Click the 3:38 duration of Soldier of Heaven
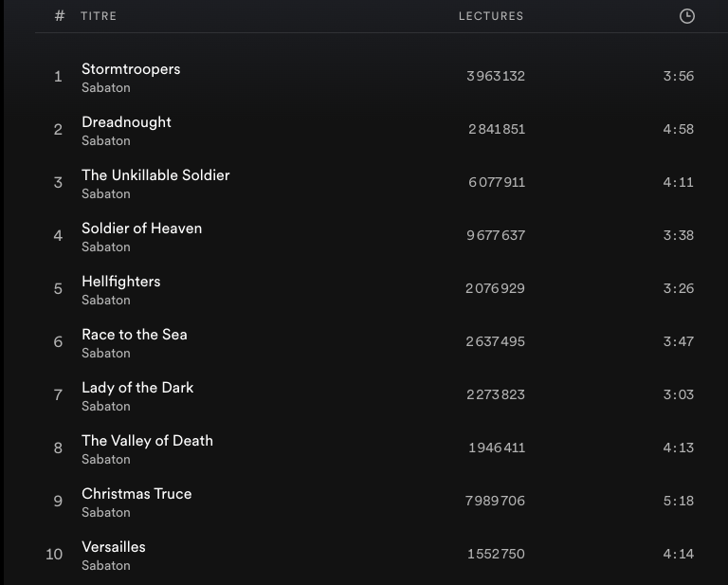This screenshot has width=728, height=585. [x=678, y=235]
